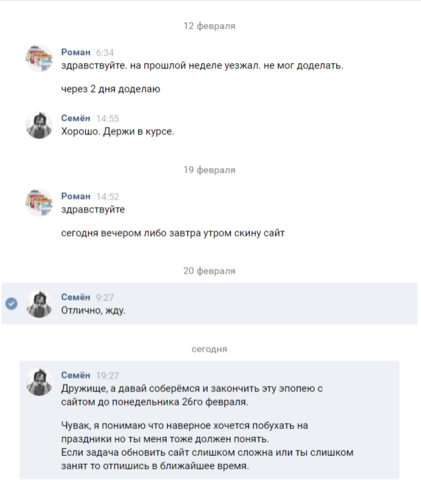Select the paragraph starting "Чувак, я понимаю"
Viewport: 421px width, 480px height.
point(207,446)
